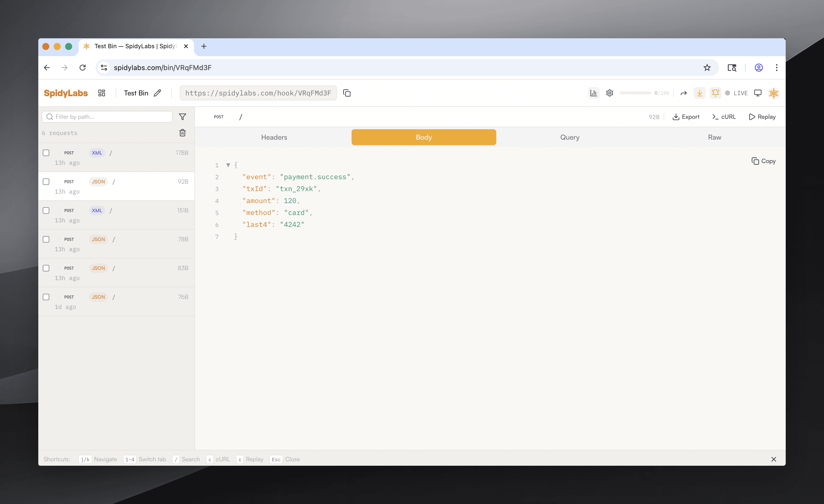Click the orange download icon in the toolbar
This screenshot has width=824, height=504.
click(699, 93)
